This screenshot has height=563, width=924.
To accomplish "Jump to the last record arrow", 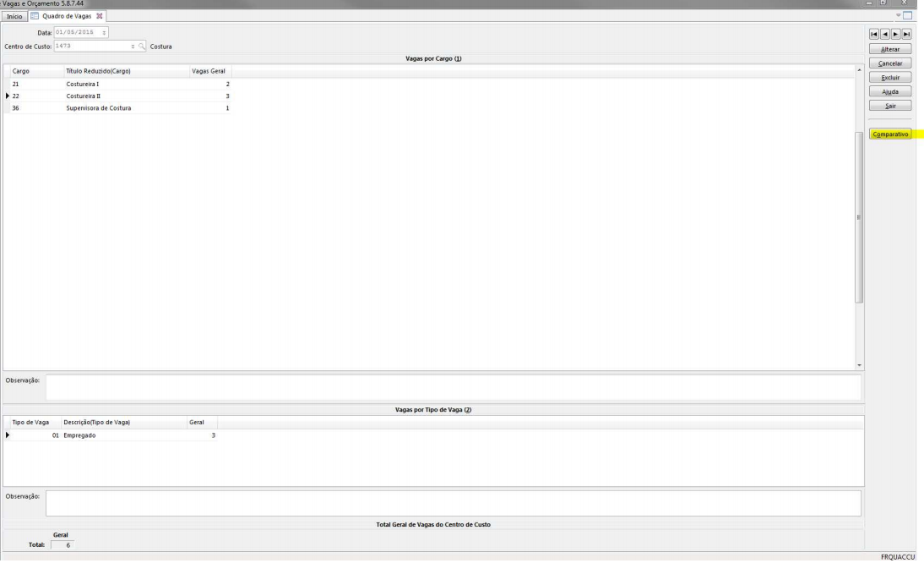I will [907, 34].
